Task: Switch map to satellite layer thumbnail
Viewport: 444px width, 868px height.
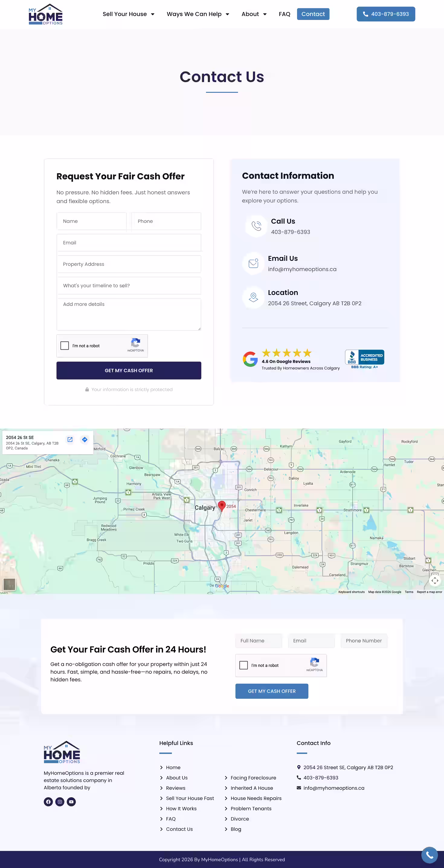Action: pyautogui.click(x=9, y=584)
